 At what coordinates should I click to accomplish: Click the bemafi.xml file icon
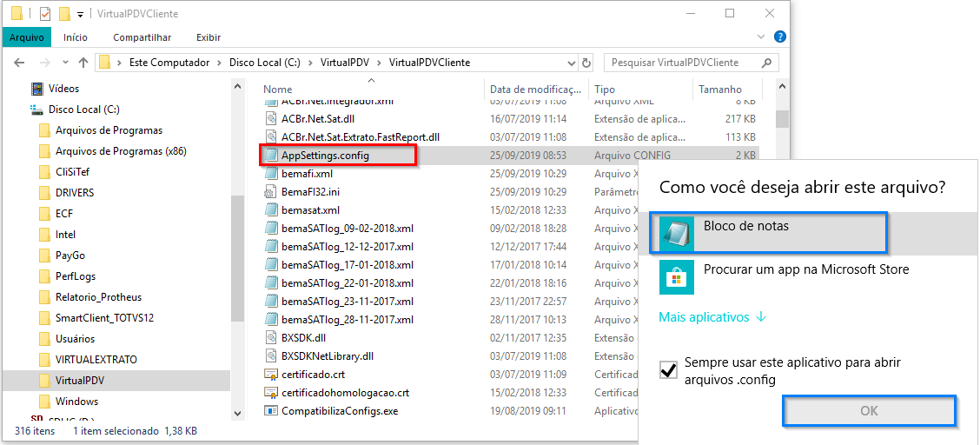(270, 173)
